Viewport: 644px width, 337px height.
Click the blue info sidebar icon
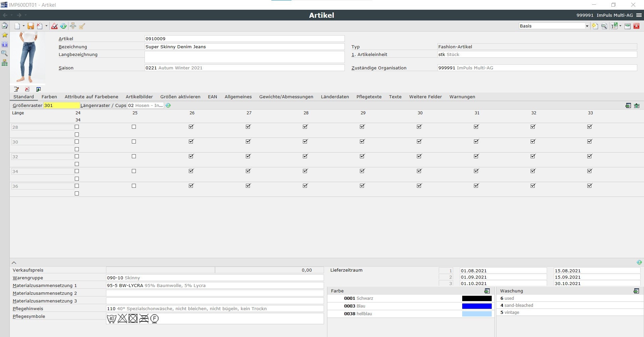tap(5, 44)
